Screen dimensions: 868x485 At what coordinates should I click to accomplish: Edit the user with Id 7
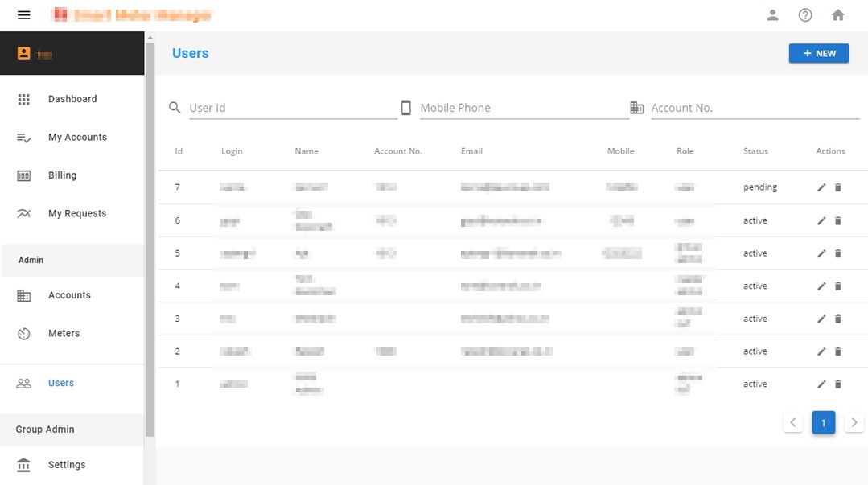(821, 187)
